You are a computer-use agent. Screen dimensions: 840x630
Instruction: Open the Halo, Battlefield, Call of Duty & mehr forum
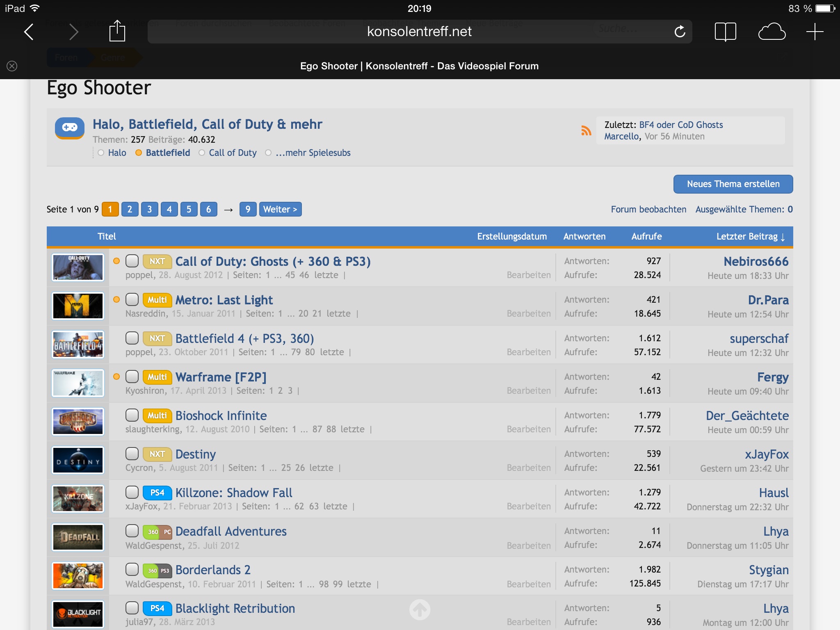207,124
